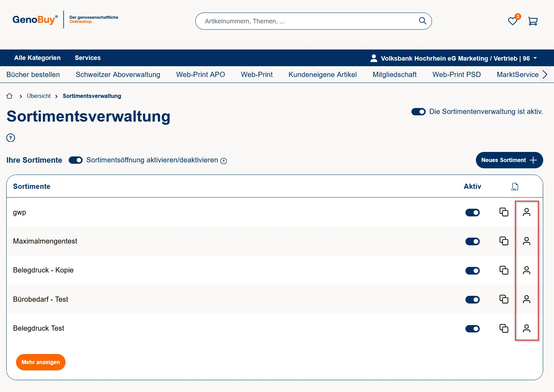Click the Neues Sortiment button
554x392 pixels.
(x=509, y=160)
